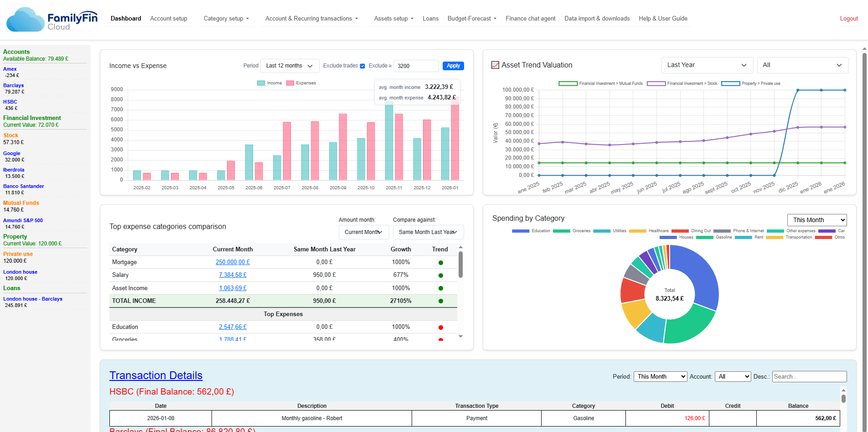The width and height of the screenshot is (868, 432).
Task: Click the Logout link
Action: tap(849, 19)
